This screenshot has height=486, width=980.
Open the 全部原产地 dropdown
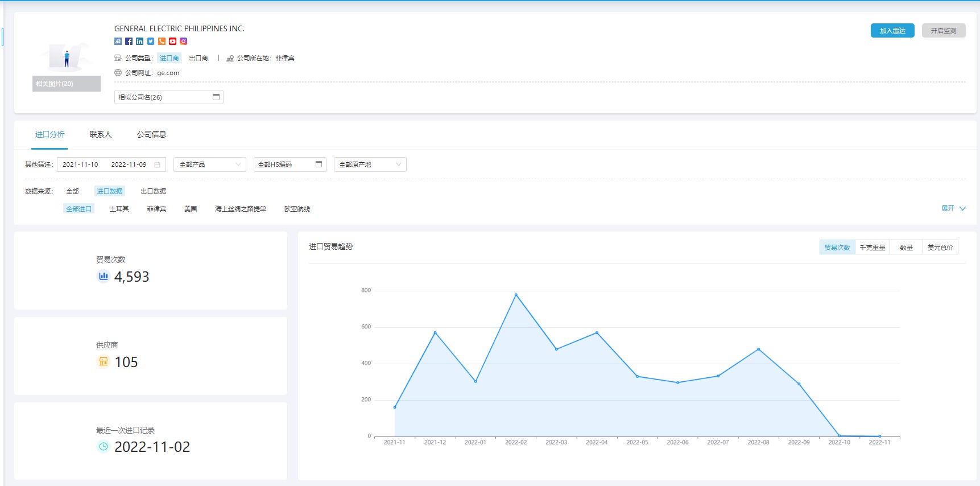370,164
